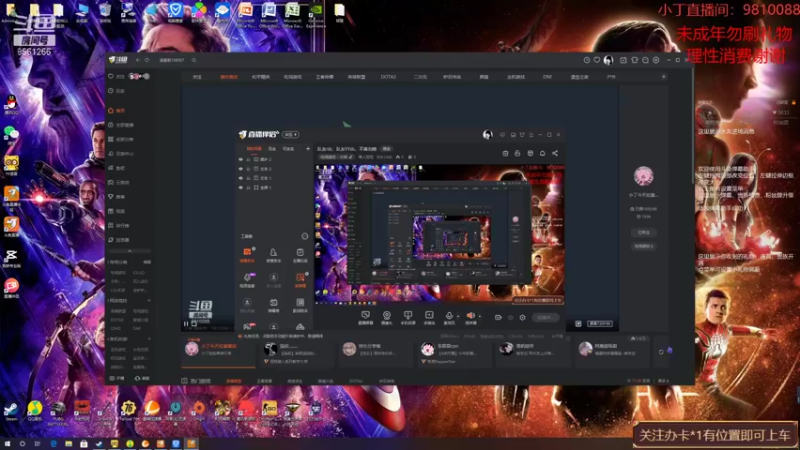The height and width of the screenshot is (450, 800).
Task: Toggle visibility of the 文本 1 layer
Action: (241, 178)
